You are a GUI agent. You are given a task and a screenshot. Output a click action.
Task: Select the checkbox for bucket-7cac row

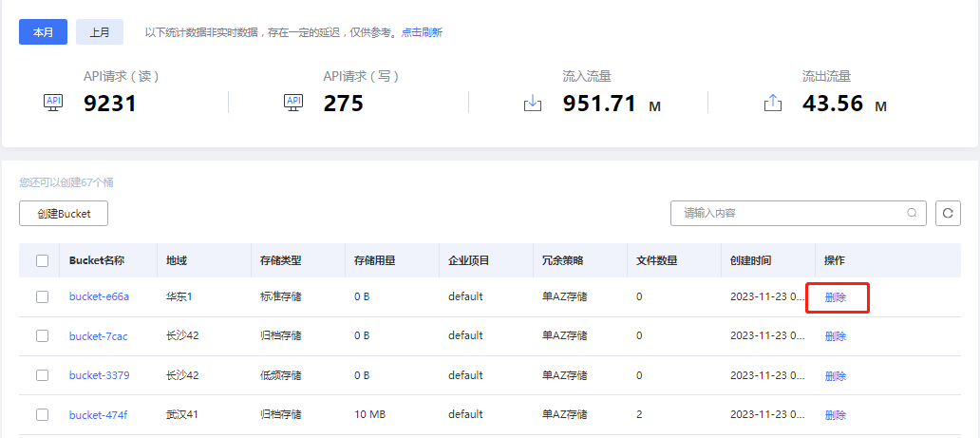coord(42,335)
